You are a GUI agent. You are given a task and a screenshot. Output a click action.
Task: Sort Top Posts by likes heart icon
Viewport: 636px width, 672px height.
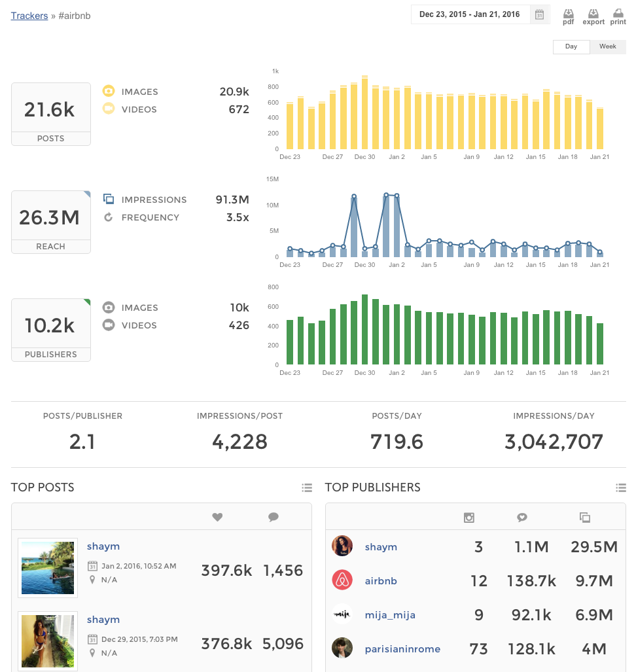[x=217, y=518]
